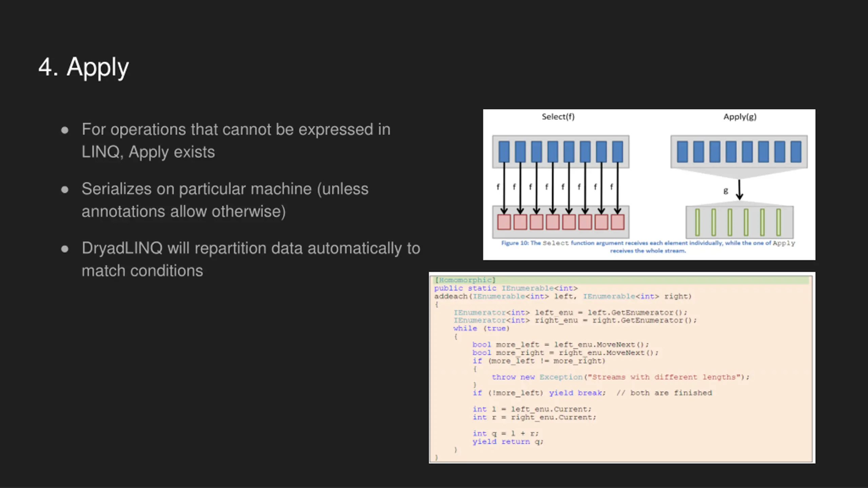Click the Figure 10 caption text
This screenshot has height=488, width=868.
(648, 247)
